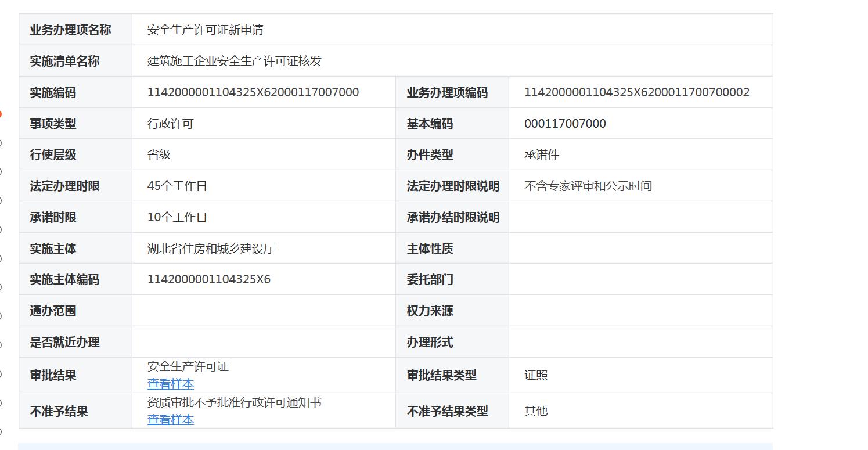Click the 实施主体编码 label cell
The image size is (868, 450).
(75, 279)
